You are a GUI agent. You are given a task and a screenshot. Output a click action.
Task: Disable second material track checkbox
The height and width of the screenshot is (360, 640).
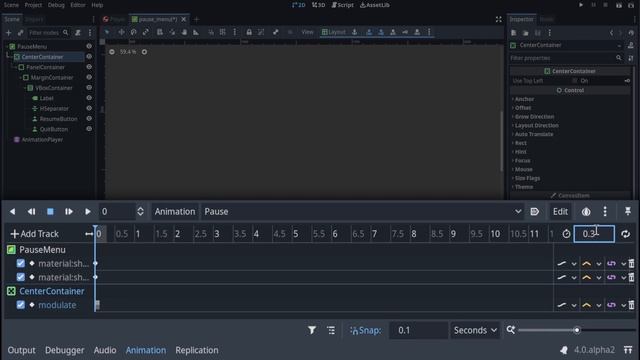point(20,277)
